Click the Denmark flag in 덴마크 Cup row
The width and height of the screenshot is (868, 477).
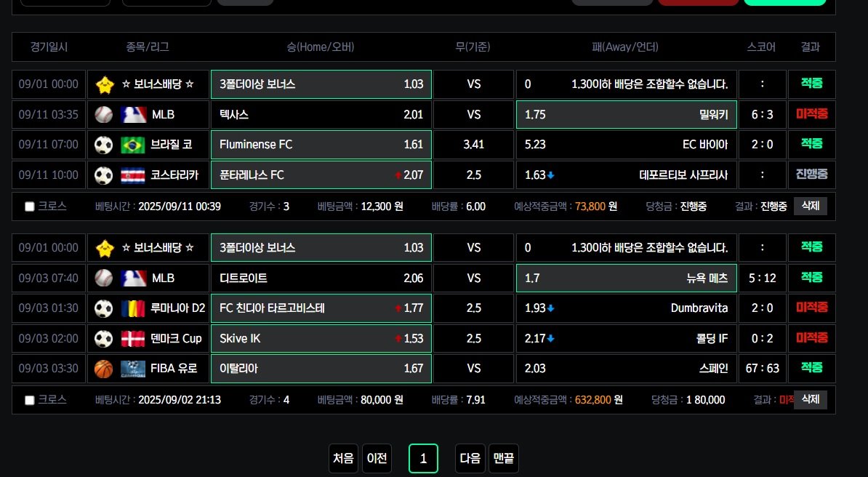pyautogui.click(x=133, y=339)
